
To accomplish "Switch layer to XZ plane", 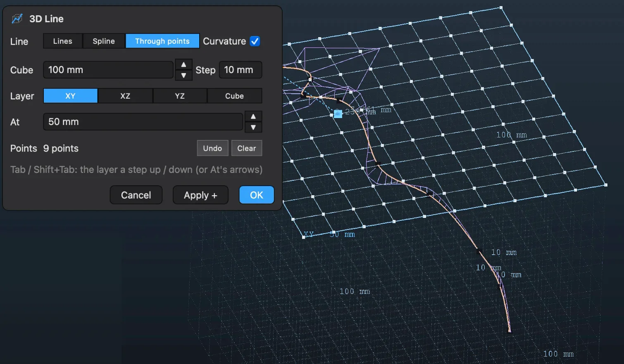I will (125, 96).
